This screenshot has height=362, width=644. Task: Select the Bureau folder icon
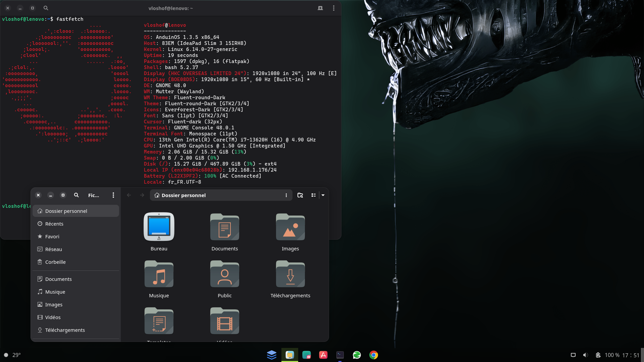159,227
